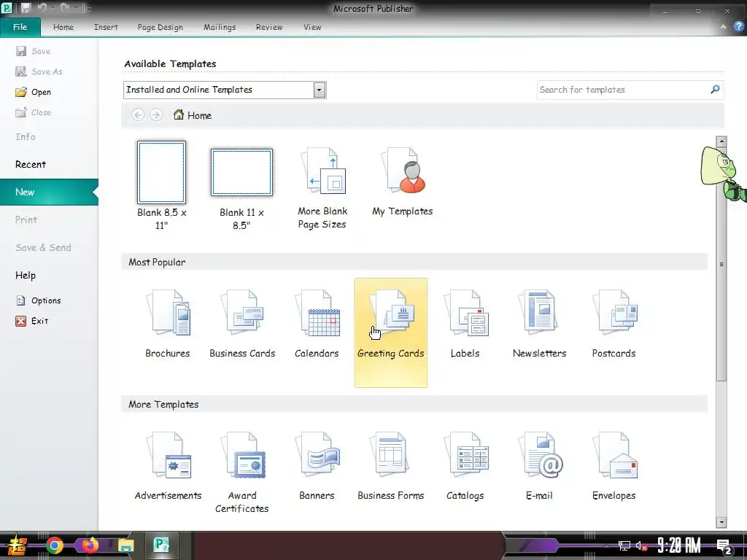
Task: Open the Info backstage section
Action: click(26, 136)
